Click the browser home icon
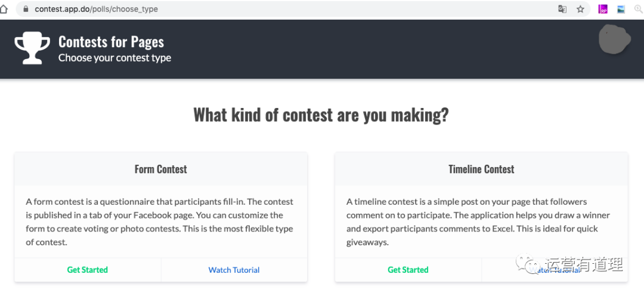 point(4,9)
